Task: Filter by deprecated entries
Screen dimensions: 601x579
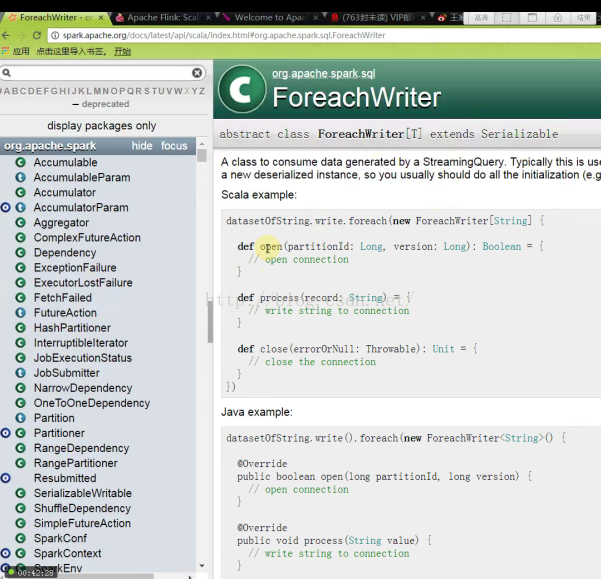Action: coord(105,104)
